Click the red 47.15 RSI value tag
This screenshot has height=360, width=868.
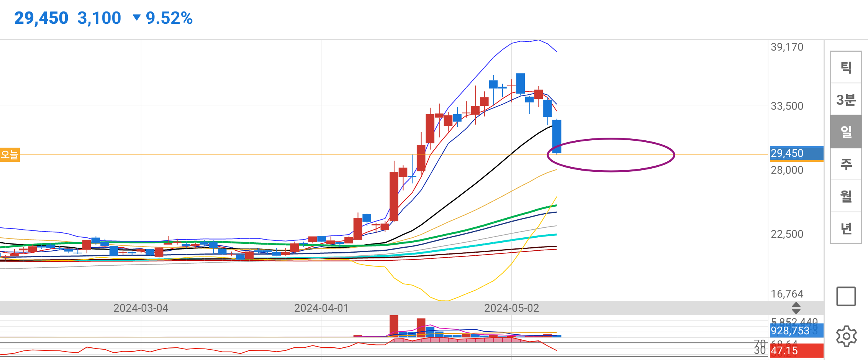coord(796,350)
